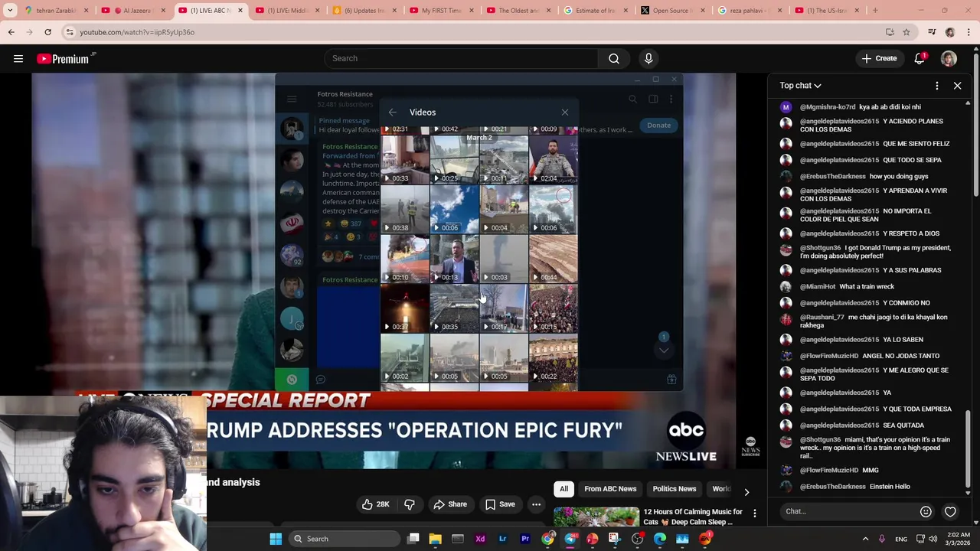
Task: Start voice search with the microphone
Action: pos(648,58)
